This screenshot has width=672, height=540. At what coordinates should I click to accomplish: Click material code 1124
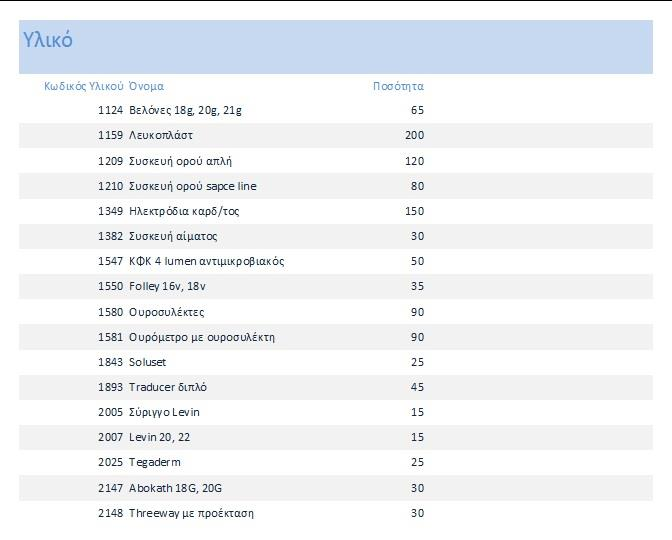click(110, 110)
